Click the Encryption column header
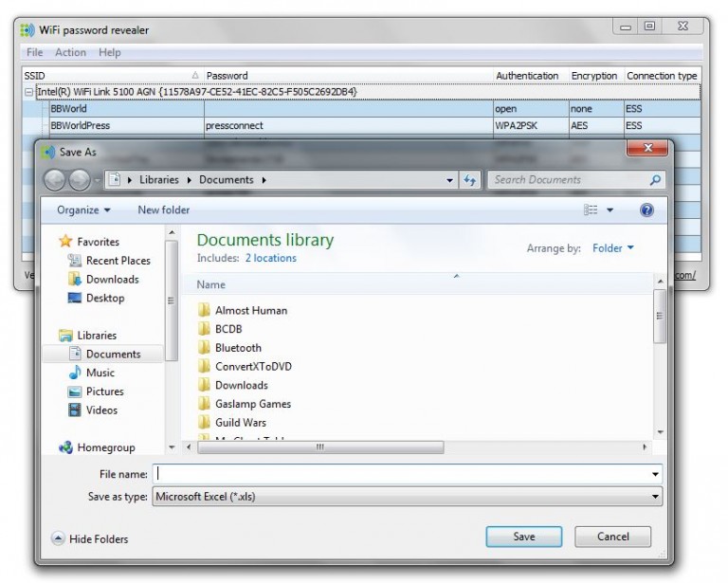This screenshot has height=583, width=728. 594,76
